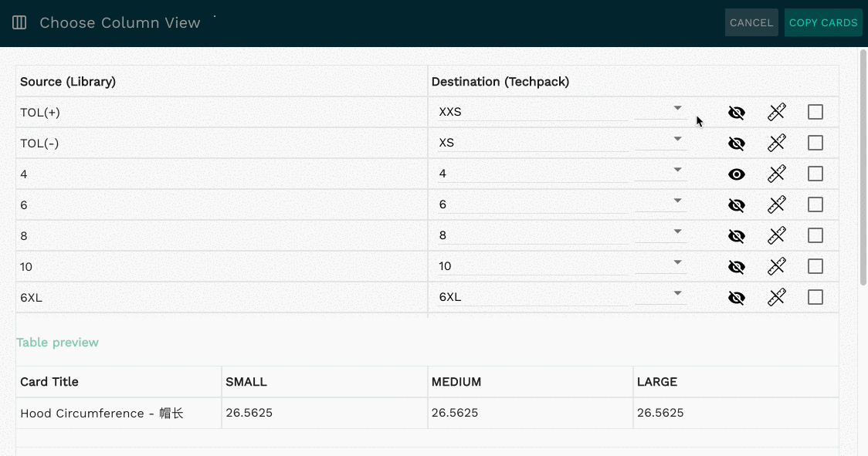Toggle visibility of the 6XL column
The image size is (868, 456).
(736, 298)
